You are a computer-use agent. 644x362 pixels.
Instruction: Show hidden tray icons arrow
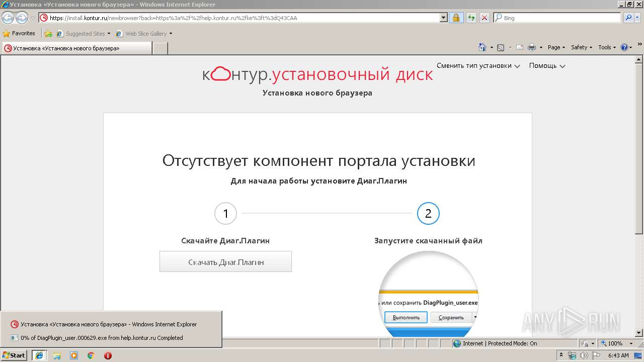tap(561, 355)
